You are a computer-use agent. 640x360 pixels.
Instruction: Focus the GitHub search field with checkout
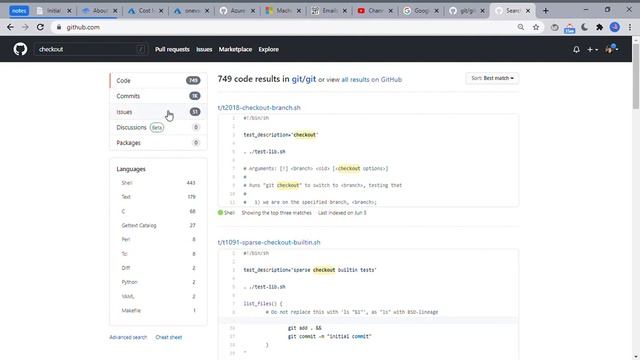point(91,49)
